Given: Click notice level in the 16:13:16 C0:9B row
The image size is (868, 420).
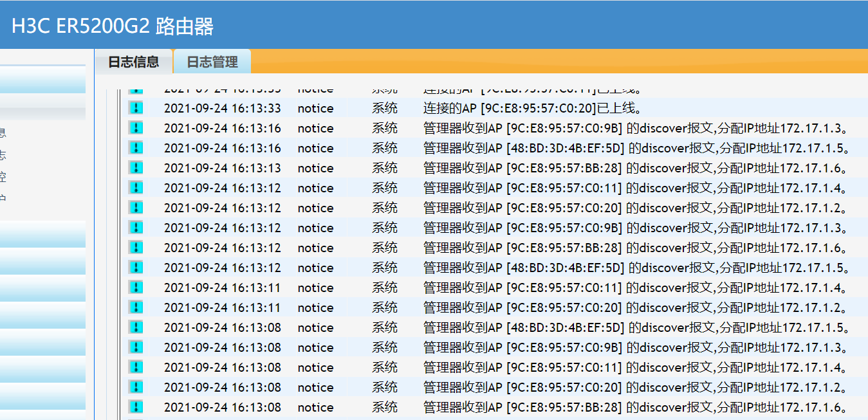Looking at the screenshot, I should click(x=315, y=128).
